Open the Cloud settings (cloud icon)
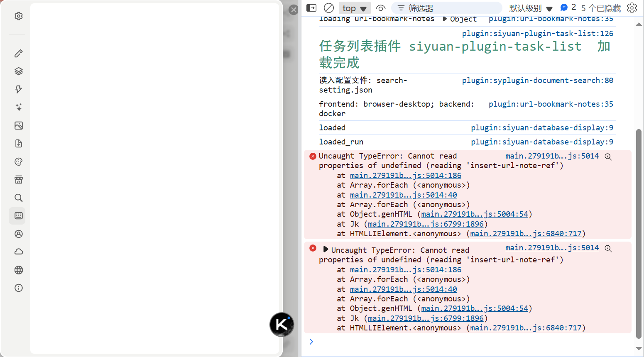Screen dimensions: 644x357 (x=19, y=252)
